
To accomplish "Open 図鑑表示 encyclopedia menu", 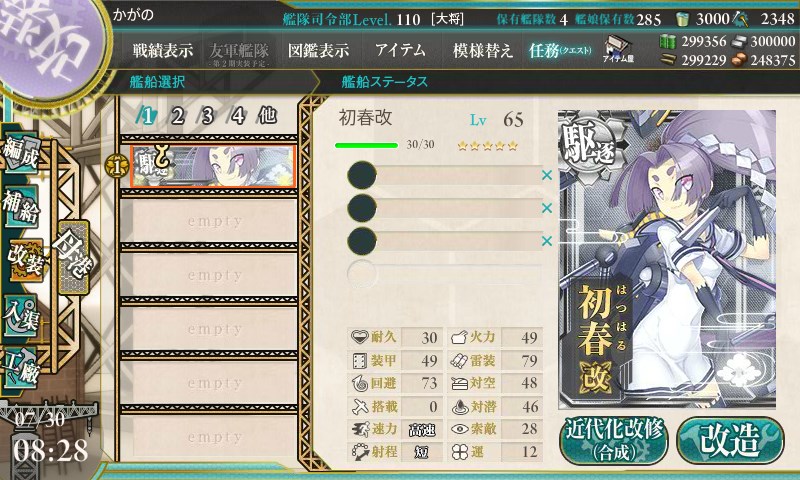I will [x=318, y=50].
